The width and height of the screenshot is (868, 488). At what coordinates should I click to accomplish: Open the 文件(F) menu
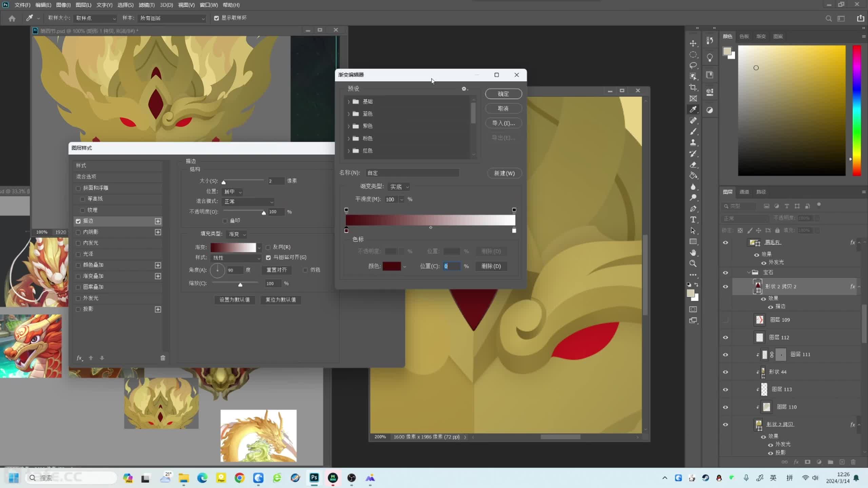click(x=22, y=5)
